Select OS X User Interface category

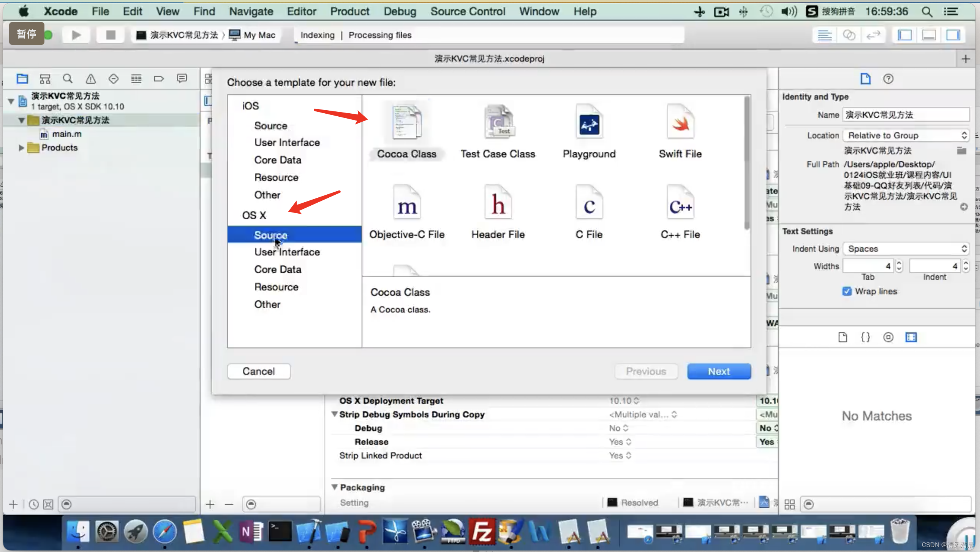pos(287,252)
